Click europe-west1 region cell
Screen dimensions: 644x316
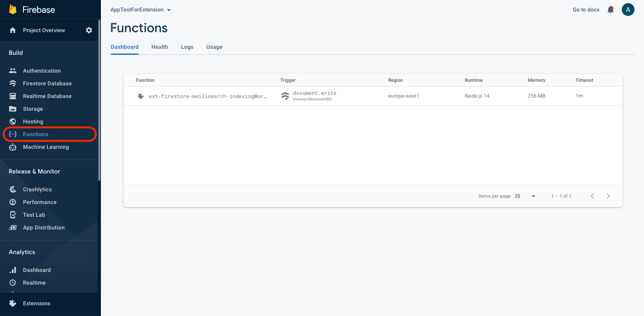(x=404, y=96)
